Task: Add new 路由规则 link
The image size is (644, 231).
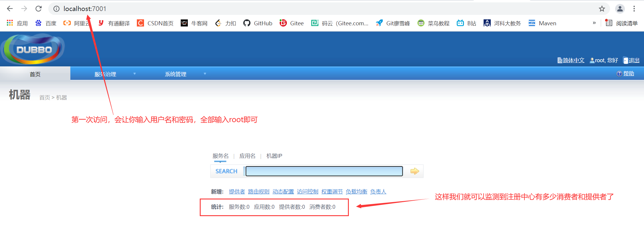Action: click(x=258, y=192)
